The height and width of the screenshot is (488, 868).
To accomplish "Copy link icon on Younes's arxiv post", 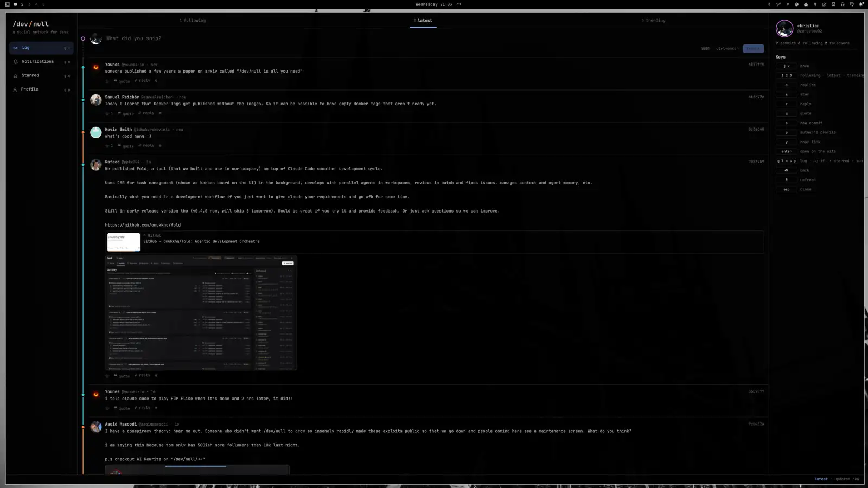I will coord(156,81).
